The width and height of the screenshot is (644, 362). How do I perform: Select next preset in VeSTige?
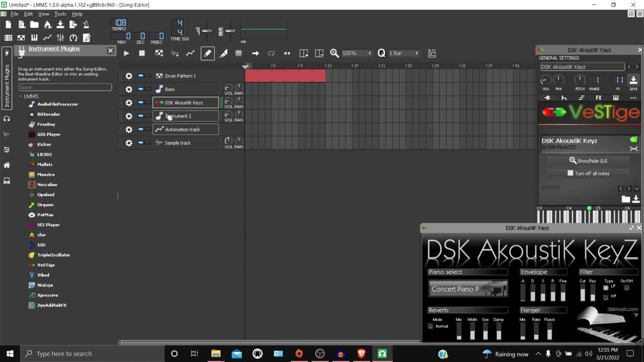click(629, 189)
